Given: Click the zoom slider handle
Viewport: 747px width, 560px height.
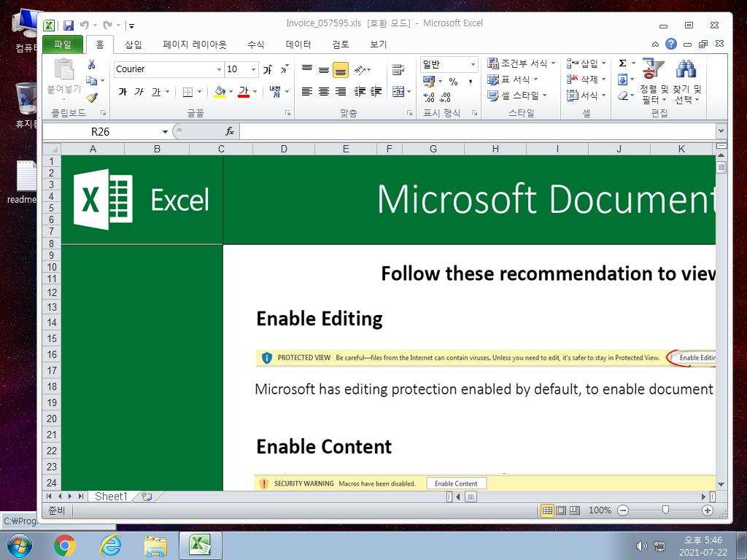Looking at the screenshot, I should click(665, 510).
